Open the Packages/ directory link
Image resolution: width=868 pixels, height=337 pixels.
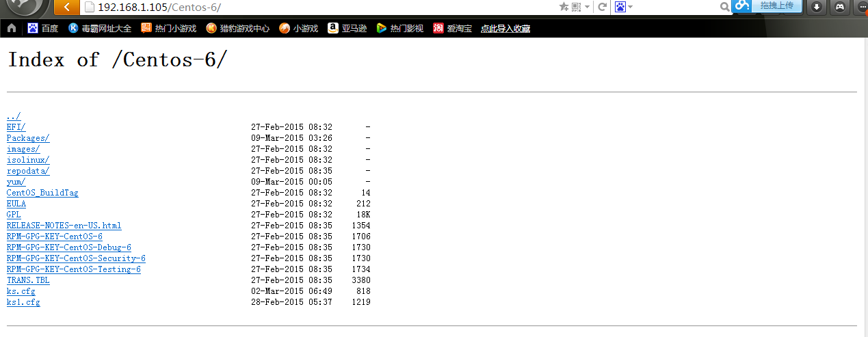pyautogui.click(x=28, y=138)
